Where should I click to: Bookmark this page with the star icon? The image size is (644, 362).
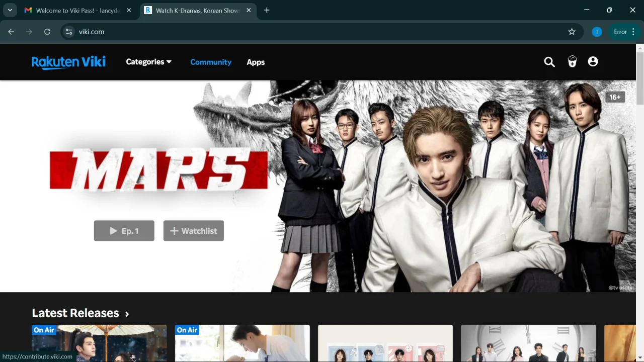(x=572, y=32)
